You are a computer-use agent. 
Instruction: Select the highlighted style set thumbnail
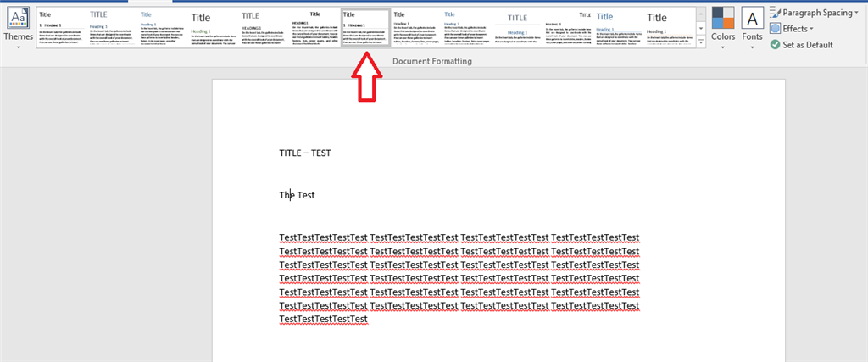[x=365, y=28]
